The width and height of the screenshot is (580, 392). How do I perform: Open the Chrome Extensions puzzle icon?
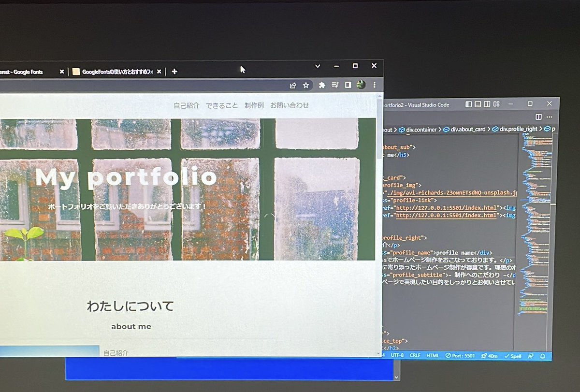(x=322, y=85)
